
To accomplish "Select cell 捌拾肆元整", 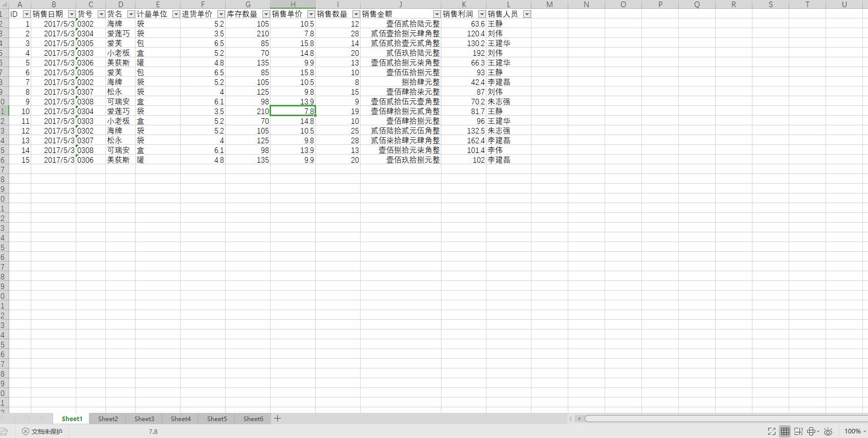I will point(400,82).
